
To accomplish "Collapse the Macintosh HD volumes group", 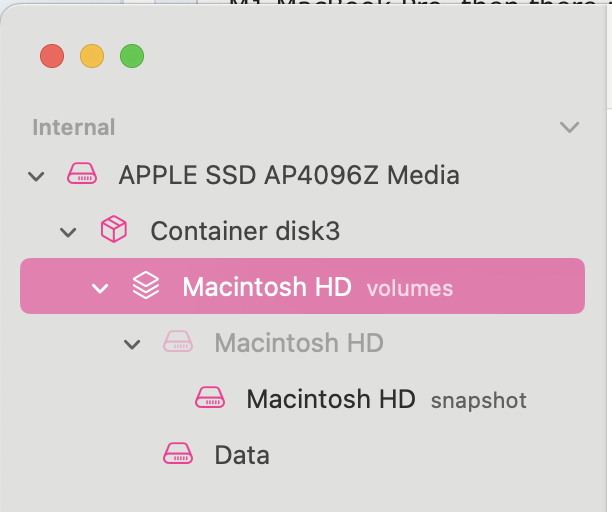I will point(100,288).
